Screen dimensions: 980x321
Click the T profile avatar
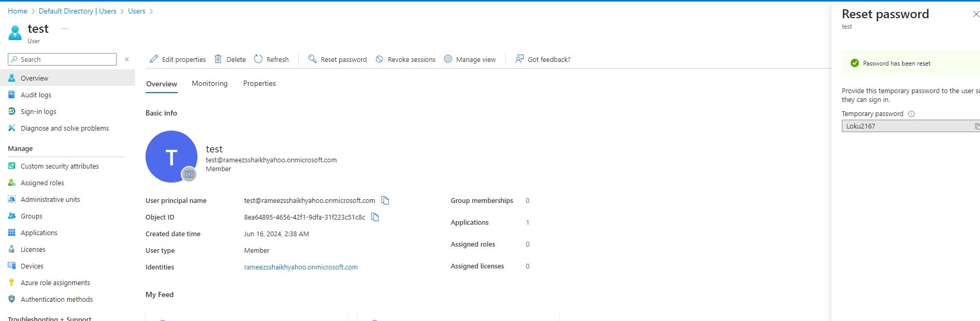[x=171, y=157]
